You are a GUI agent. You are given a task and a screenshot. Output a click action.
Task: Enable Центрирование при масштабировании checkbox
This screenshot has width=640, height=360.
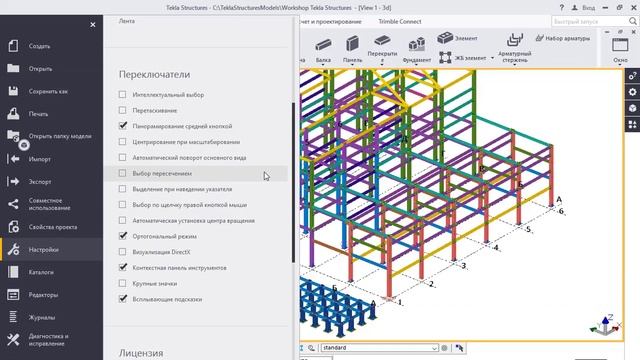pos(122,142)
